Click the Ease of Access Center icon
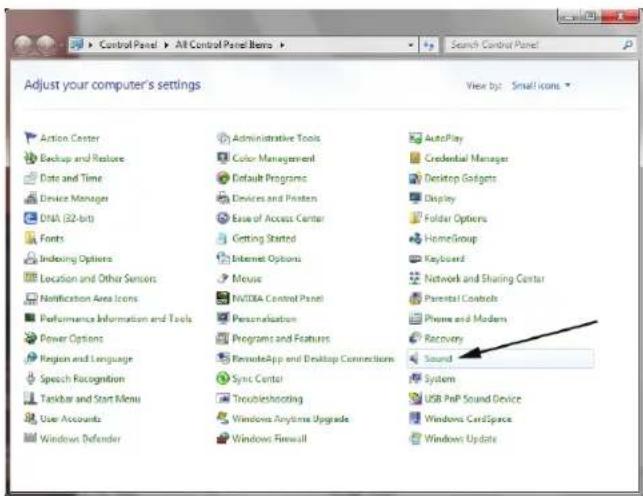The image size is (643, 496). point(223,218)
